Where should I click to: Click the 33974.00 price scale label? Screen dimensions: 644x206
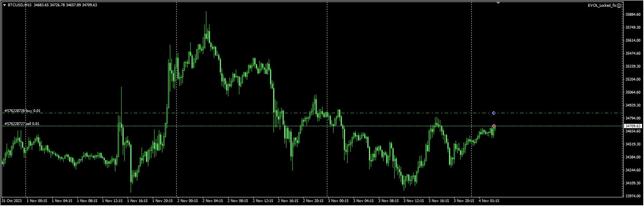pyautogui.click(x=633, y=196)
